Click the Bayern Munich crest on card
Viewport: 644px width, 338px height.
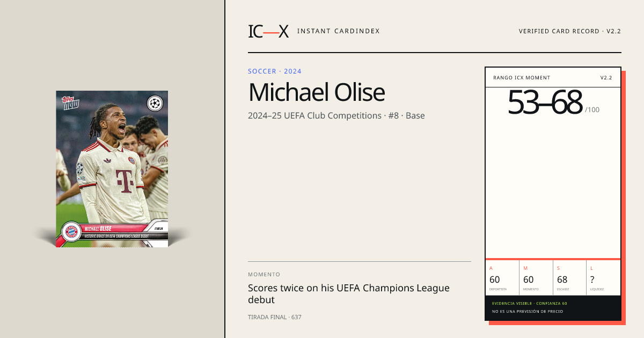(x=71, y=232)
